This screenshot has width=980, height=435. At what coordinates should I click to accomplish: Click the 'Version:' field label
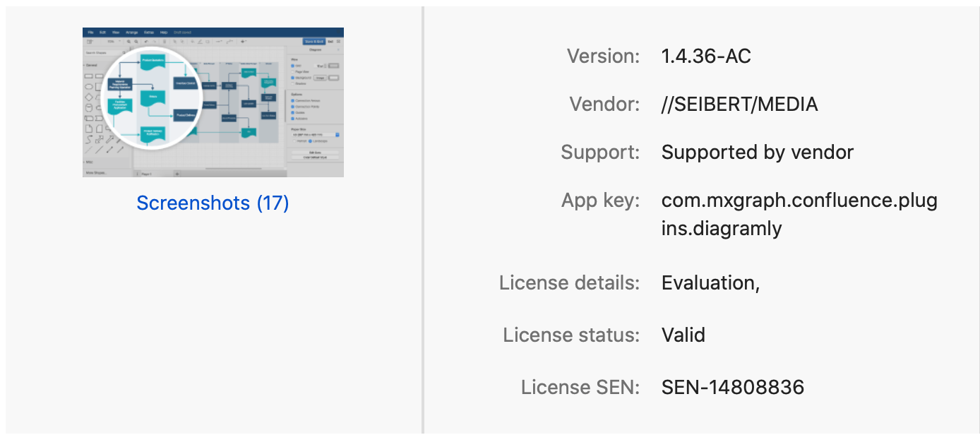[603, 56]
